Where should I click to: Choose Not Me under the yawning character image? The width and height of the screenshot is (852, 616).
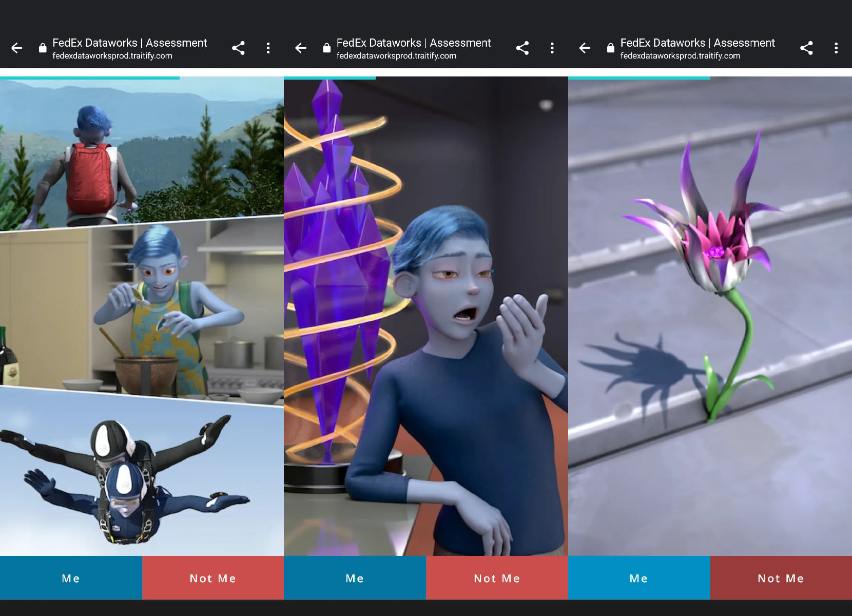pyautogui.click(x=497, y=578)
